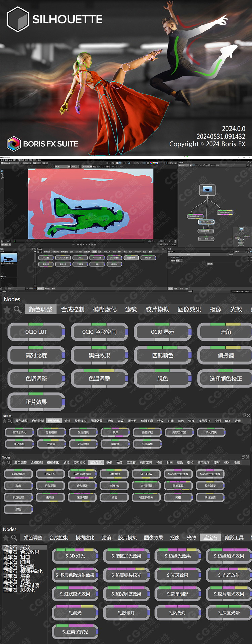The image size is (252, 644).
Task: Open the Session dropdown above the node graph
Action: 185,165
